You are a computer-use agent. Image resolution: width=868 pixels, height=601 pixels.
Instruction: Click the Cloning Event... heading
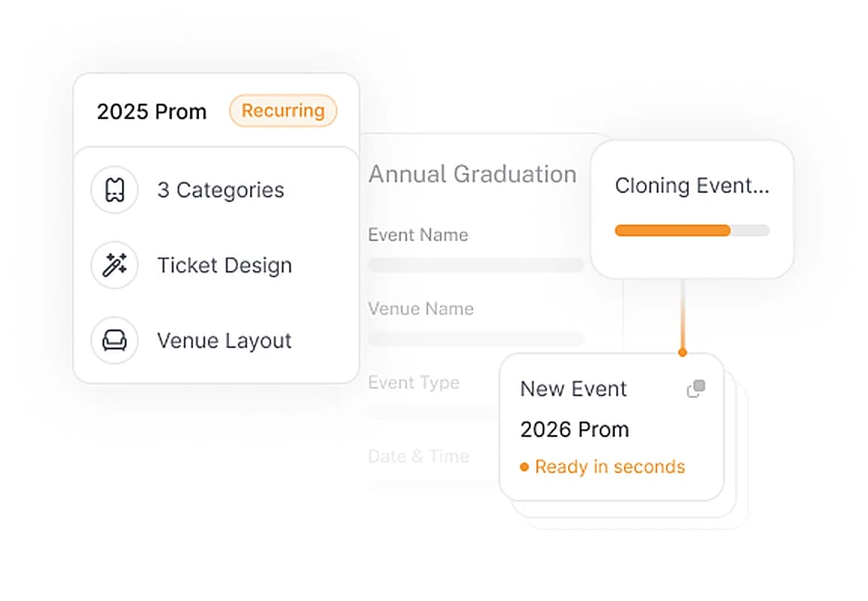[x=692, y=186]
